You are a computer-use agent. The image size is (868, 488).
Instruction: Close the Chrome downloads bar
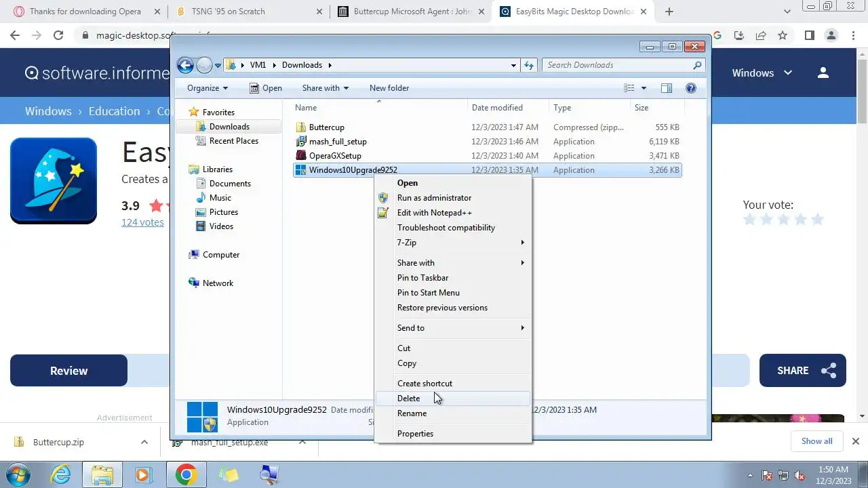coord(855,441)
